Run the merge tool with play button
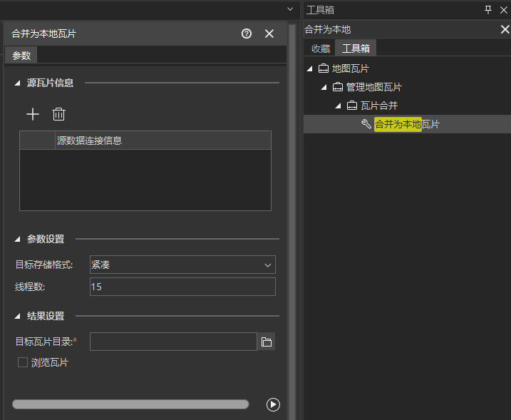The image size is (511, 420). tap(273, 404)
